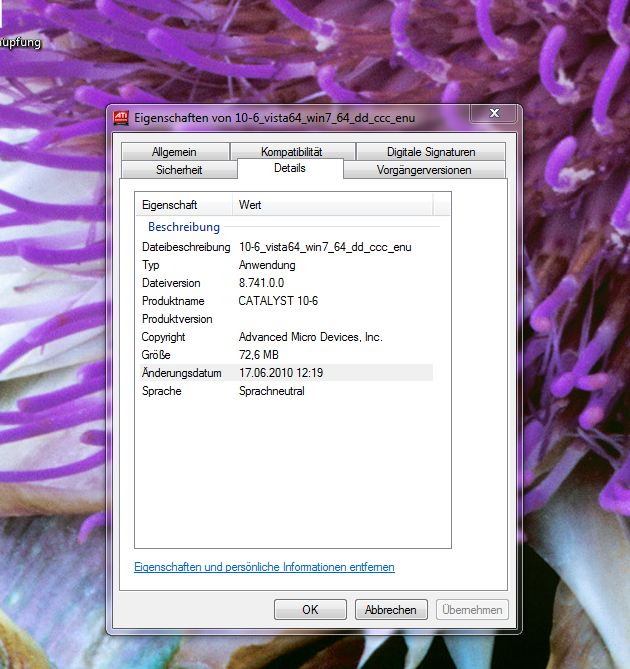This screenshot has height=669, width=630.
Task: Click Advanced Micro Devices, Inc. value
Action: click(x=311, y=337)
